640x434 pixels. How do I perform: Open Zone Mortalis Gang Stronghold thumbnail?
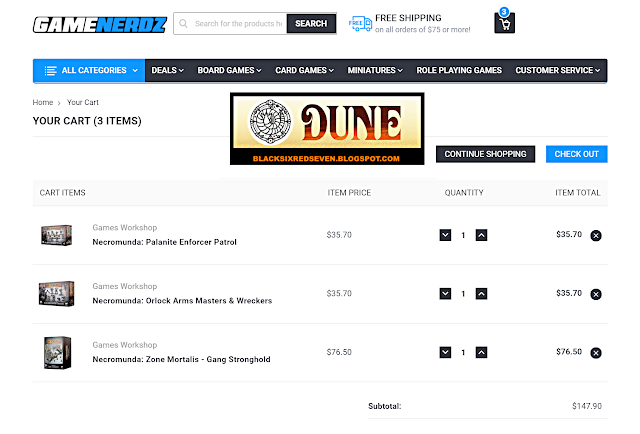[x=58, y=353]
